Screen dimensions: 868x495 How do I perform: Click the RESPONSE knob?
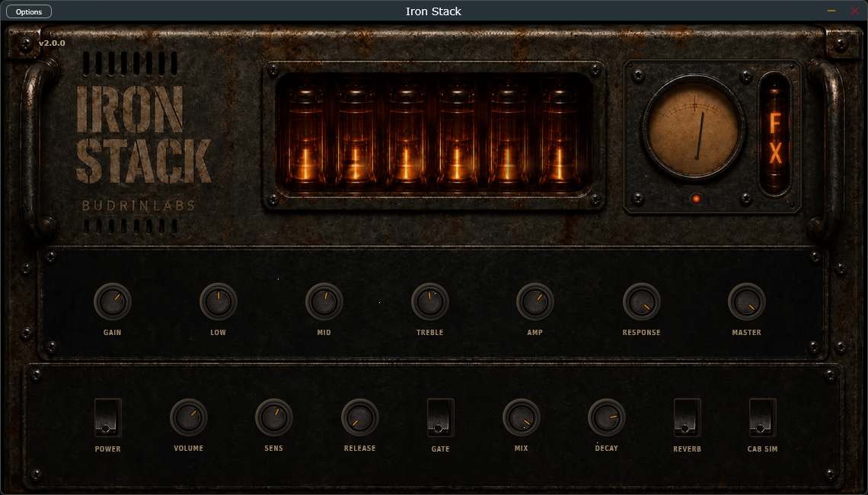pyautogui.click(x=642, y=302)
